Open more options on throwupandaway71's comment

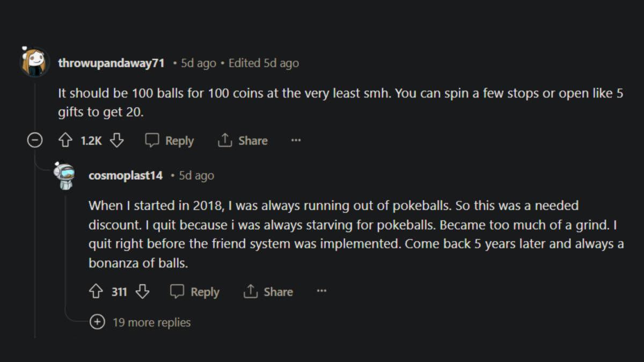click(296, 141)
